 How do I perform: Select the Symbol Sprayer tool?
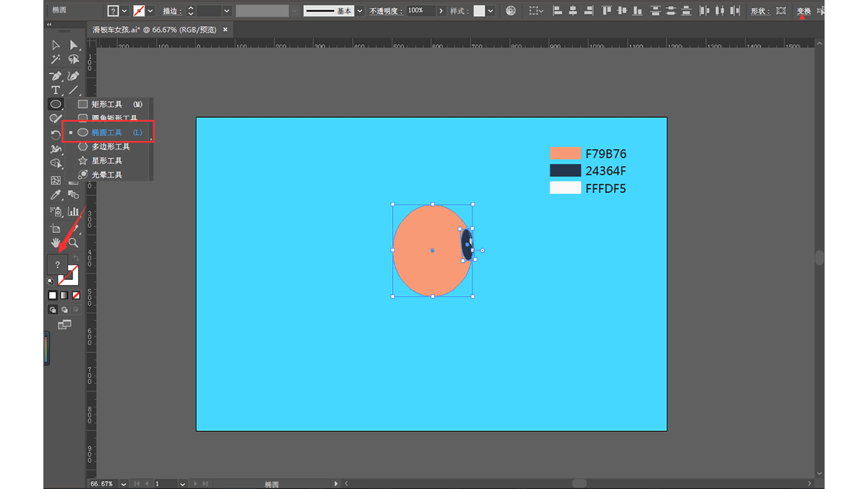click(56, 211)
